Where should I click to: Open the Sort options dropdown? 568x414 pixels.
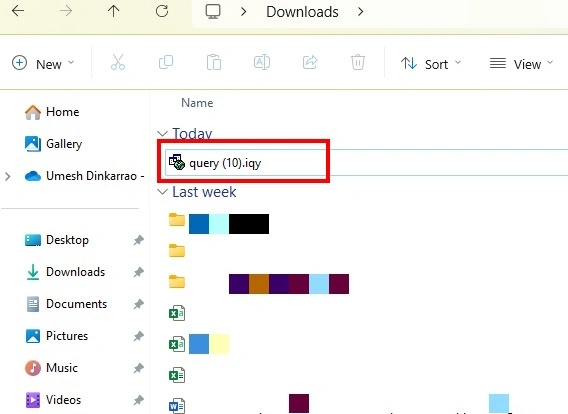(431, 64)
